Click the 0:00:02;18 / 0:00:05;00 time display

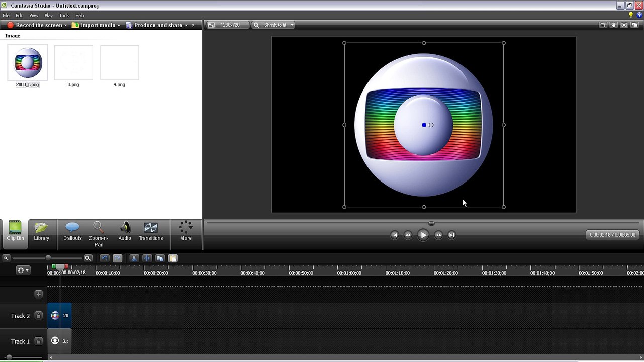click(613, 235)
